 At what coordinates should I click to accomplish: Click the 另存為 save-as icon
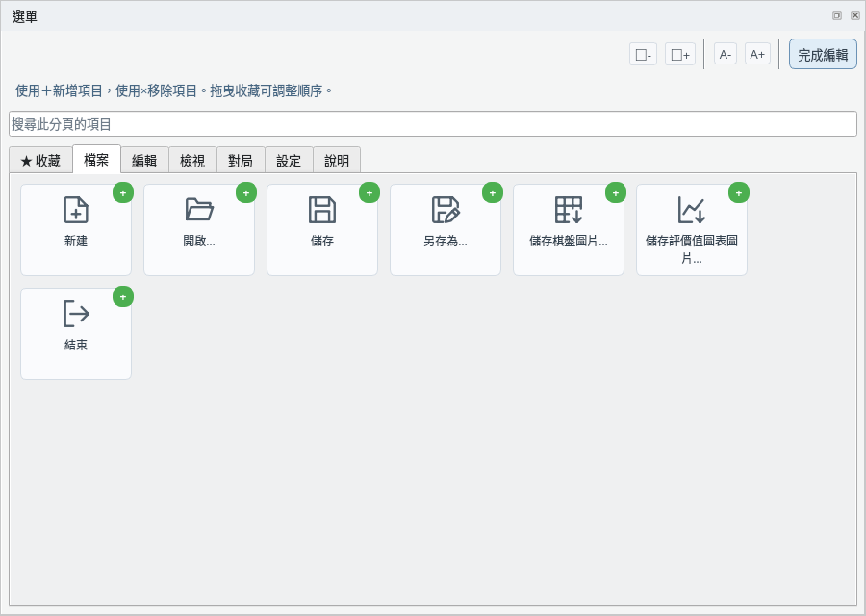pyautogui.click(x=446, y=210)
